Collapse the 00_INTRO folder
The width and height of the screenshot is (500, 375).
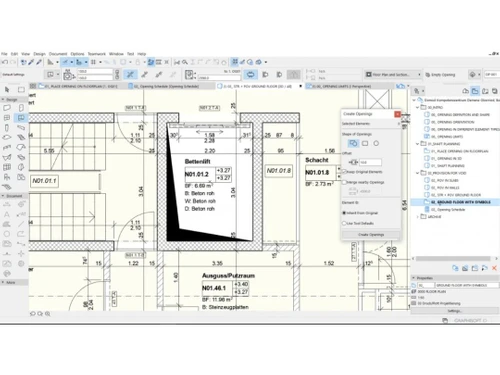[x=417, y=107]
